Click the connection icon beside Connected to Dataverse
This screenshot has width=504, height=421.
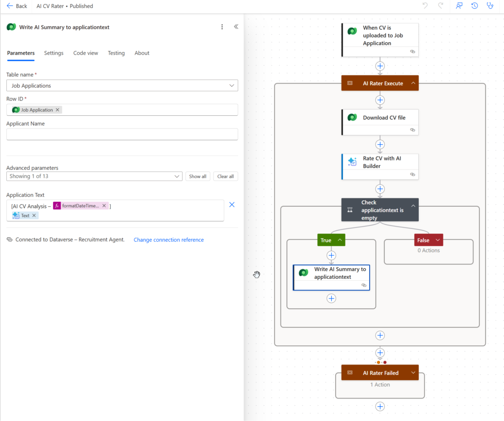coord(10,239)
